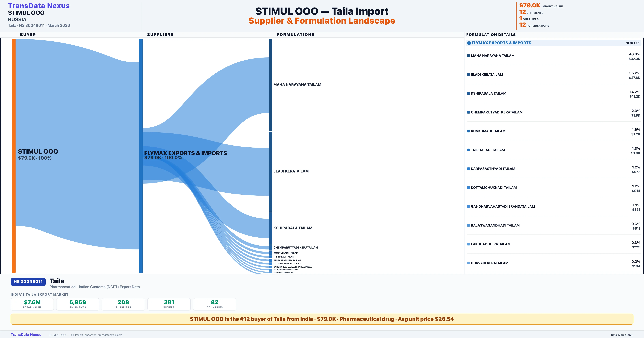Click the 82 Countries stat card

215,304
